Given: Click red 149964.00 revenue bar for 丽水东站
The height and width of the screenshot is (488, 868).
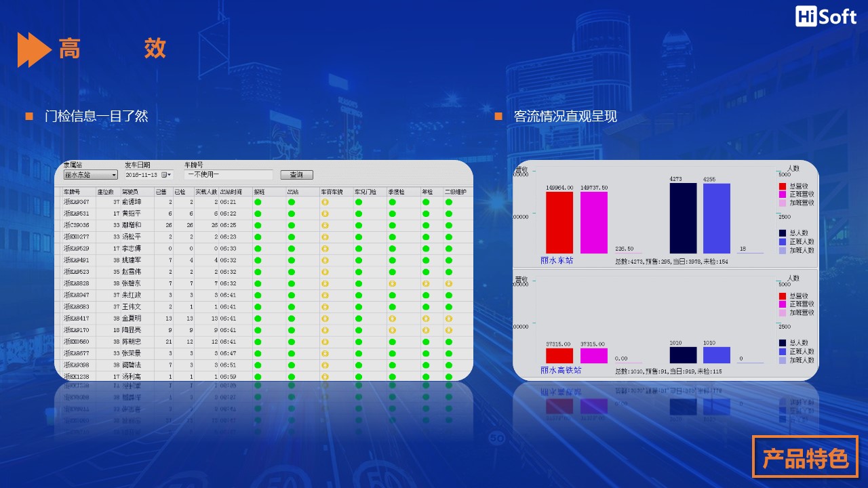Looking at the screenshot, I should 559,223.
